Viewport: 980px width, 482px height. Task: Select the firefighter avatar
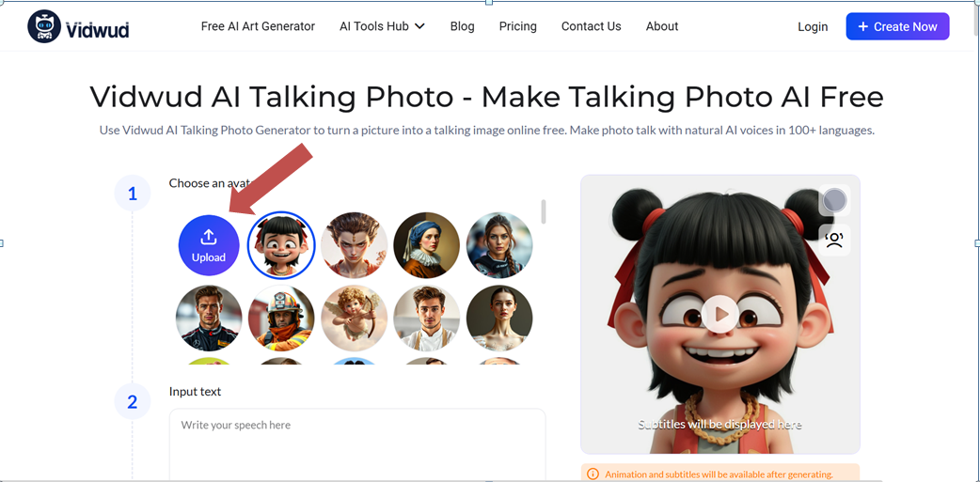[281, 318]
